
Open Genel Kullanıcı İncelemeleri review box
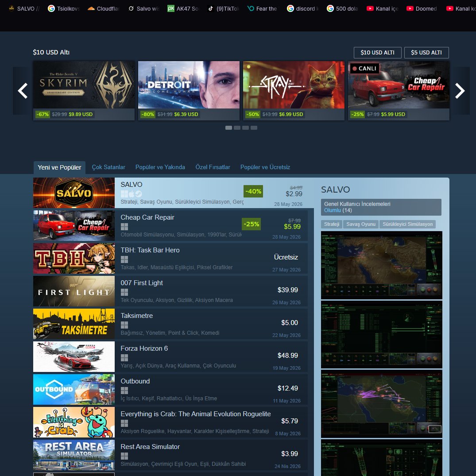(x=381, y=207)
